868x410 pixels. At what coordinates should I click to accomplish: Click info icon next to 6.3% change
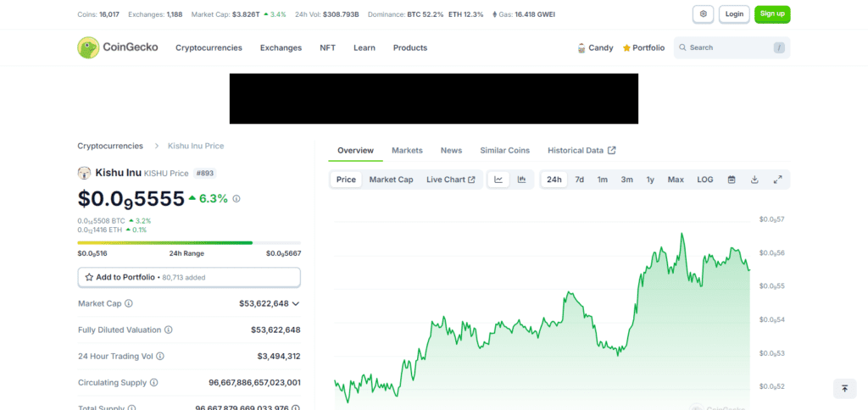click(x=236, y=198)
